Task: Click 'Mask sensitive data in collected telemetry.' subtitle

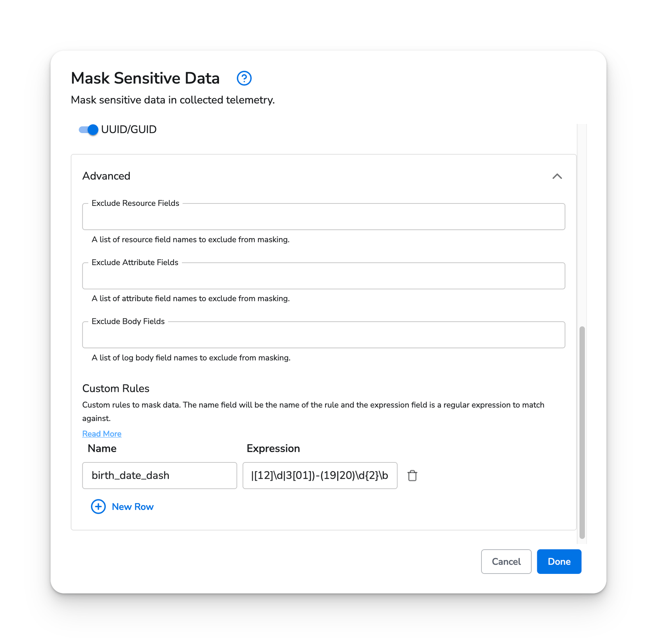Action: point(172,100)
